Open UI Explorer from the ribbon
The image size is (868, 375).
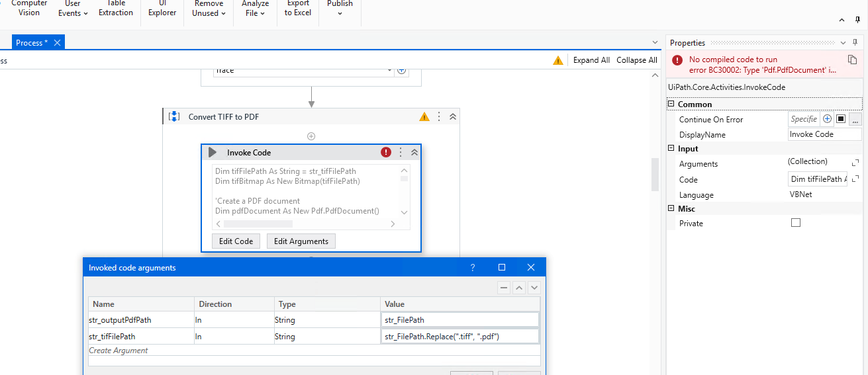pyautogui.click(x=162, y=8)
